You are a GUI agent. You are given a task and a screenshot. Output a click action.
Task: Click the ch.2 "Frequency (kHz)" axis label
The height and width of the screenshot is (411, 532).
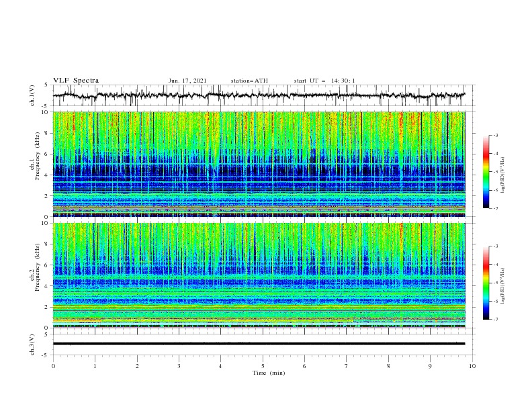38,267
